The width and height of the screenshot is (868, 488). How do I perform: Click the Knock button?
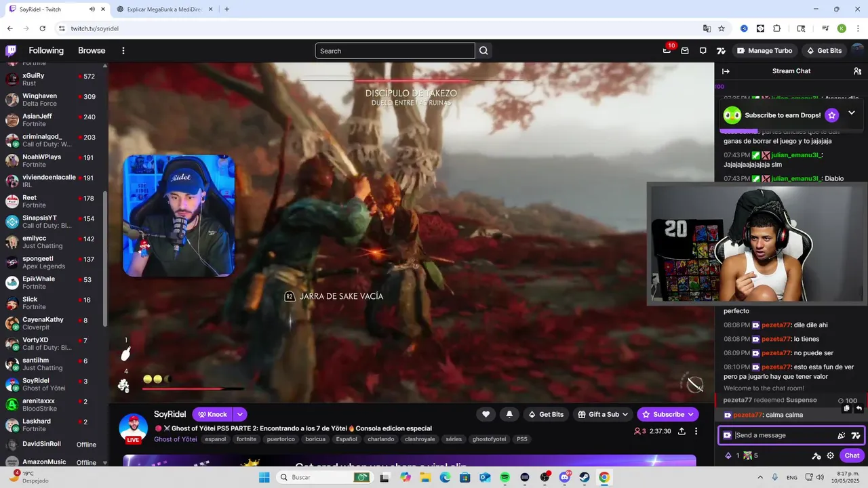click(x=212, y=414)
